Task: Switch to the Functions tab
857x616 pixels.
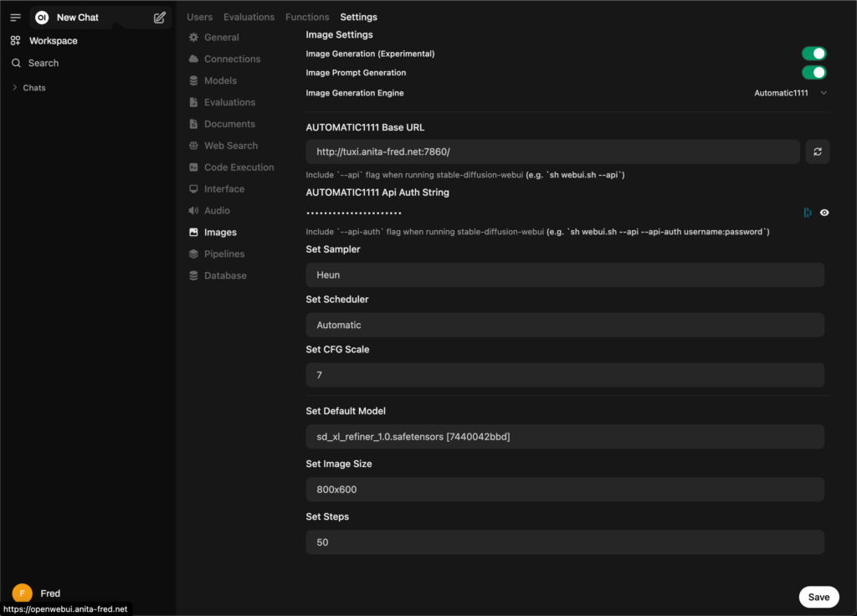Action: pos(307,17)
